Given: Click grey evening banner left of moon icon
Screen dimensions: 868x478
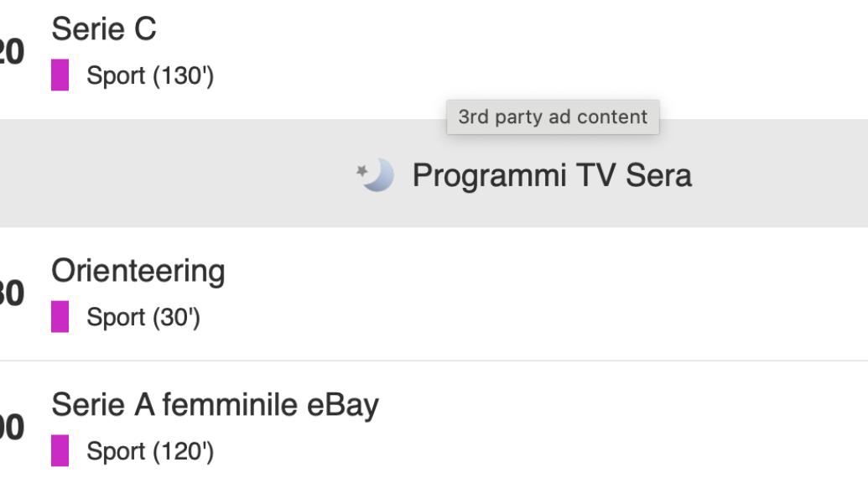Looking at the screenshot, I should pos(168,174).
